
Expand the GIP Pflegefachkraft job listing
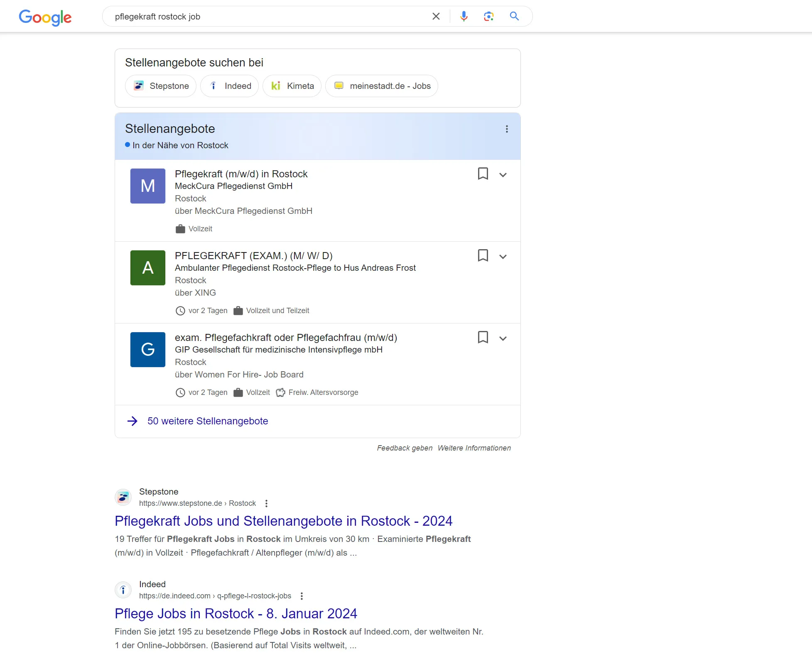(503, 338)
